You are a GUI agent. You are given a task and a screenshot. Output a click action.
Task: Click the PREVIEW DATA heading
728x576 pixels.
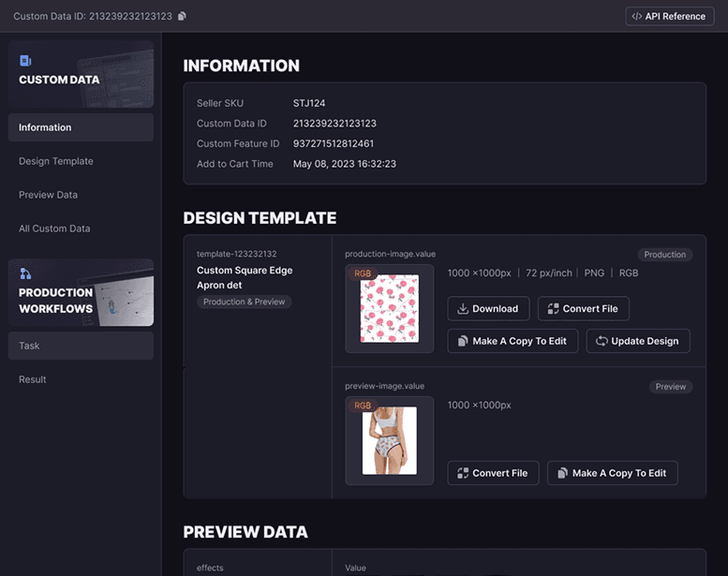tap(245, 532)
